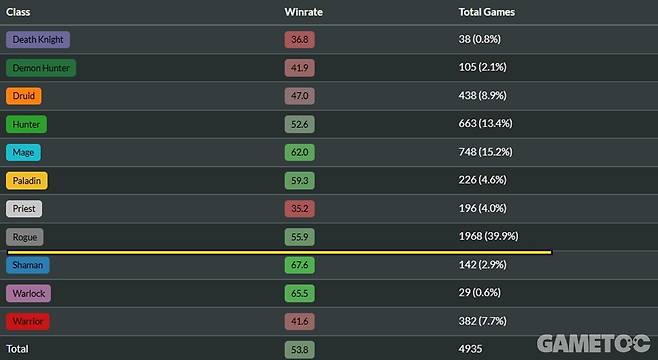Click the 438 (8.9%) games cell
This screenshot has width=658, height=360.
click(483, 96)
